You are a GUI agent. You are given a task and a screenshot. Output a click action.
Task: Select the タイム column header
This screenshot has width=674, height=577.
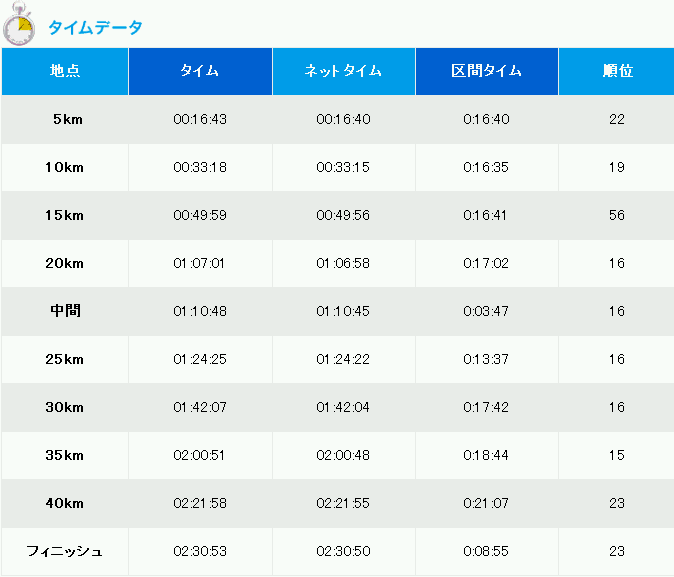click(x=200, y=71)
